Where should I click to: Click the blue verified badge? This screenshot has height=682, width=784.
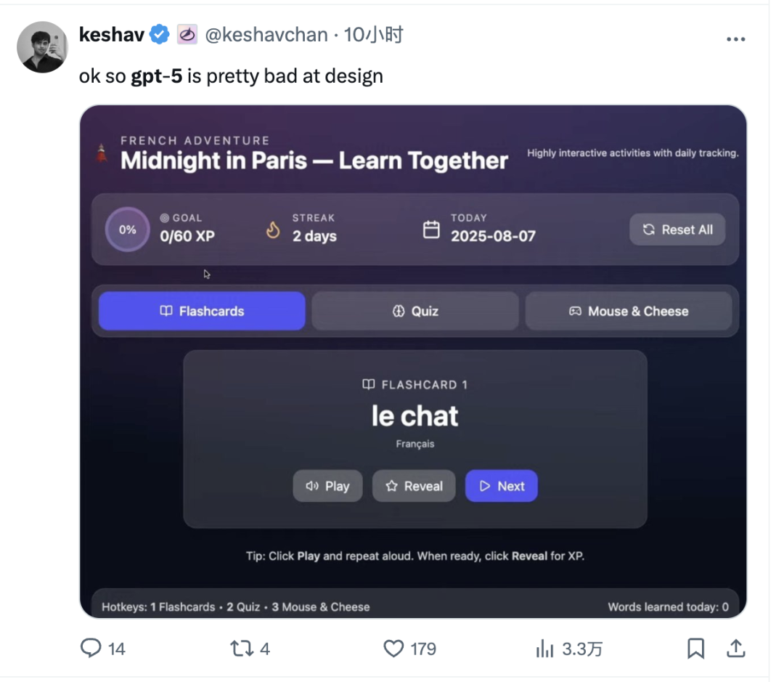coord(160,35)
